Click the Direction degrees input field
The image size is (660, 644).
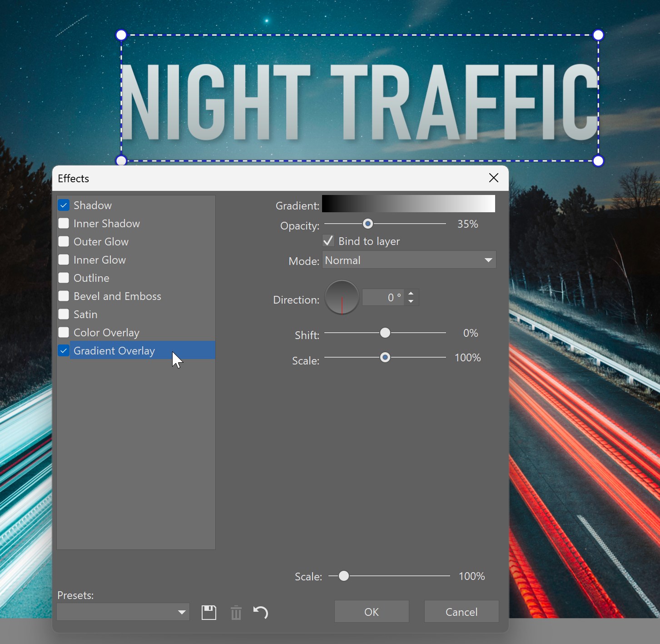click(383, 298)
